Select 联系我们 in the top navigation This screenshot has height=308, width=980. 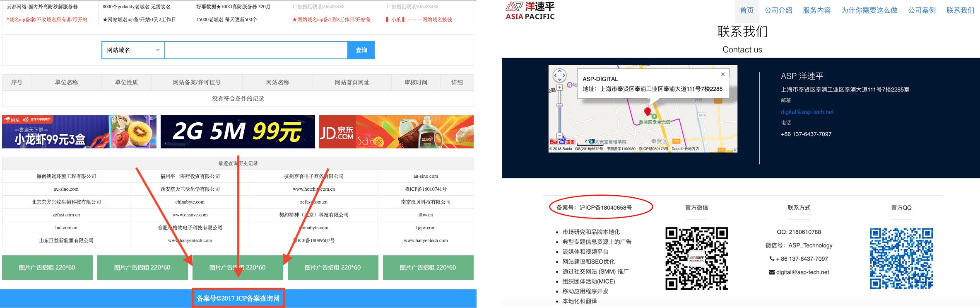click(960, 10)
